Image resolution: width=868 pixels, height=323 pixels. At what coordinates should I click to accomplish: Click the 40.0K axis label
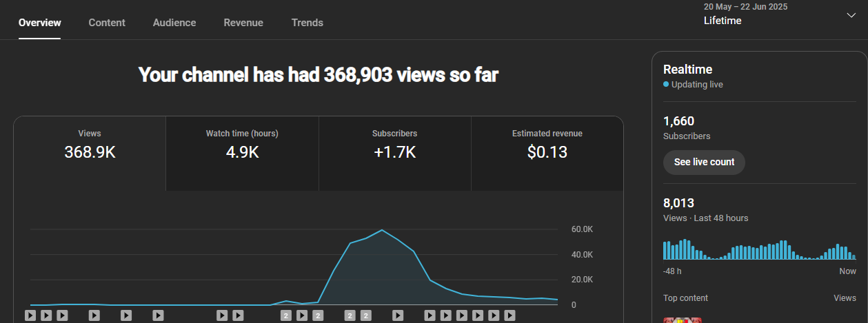point(583,255)
